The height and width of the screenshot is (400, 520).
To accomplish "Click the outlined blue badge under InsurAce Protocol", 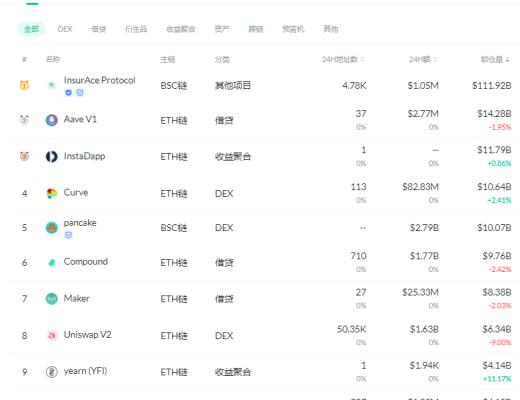I will [80, 93].
